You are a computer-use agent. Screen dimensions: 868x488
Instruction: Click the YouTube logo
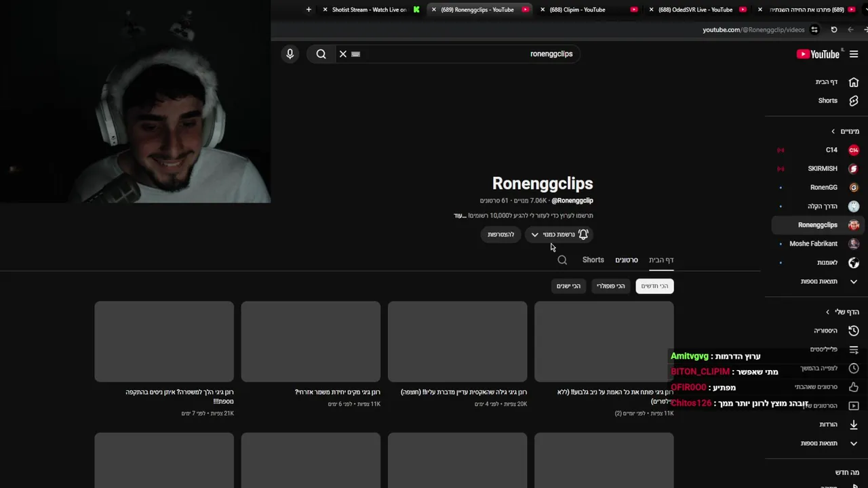[818, 54]
